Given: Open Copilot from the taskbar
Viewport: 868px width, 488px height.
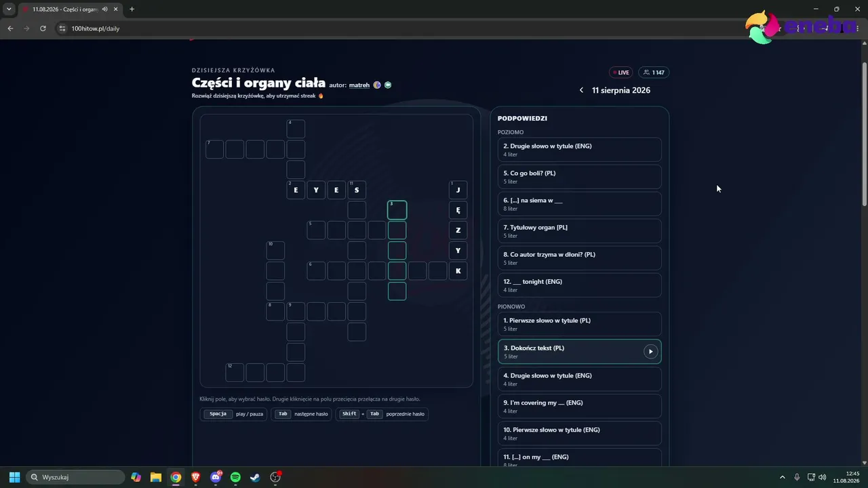Looking at the screenshot, I should click(x=136, y=477).
